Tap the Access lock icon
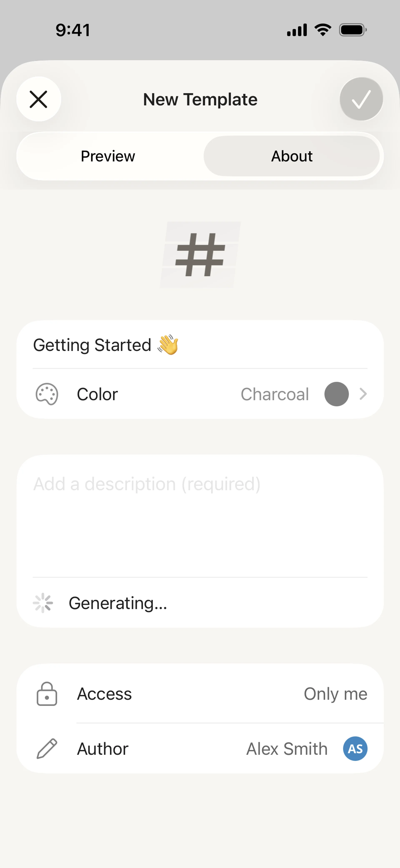 [47, 694]
